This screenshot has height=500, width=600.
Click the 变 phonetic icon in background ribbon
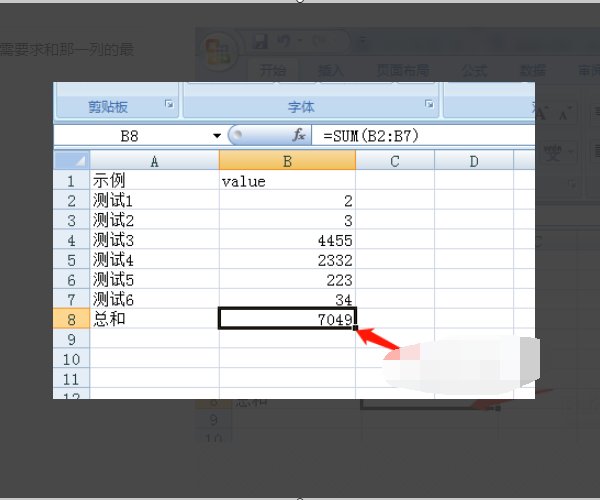tap(553, 152)
